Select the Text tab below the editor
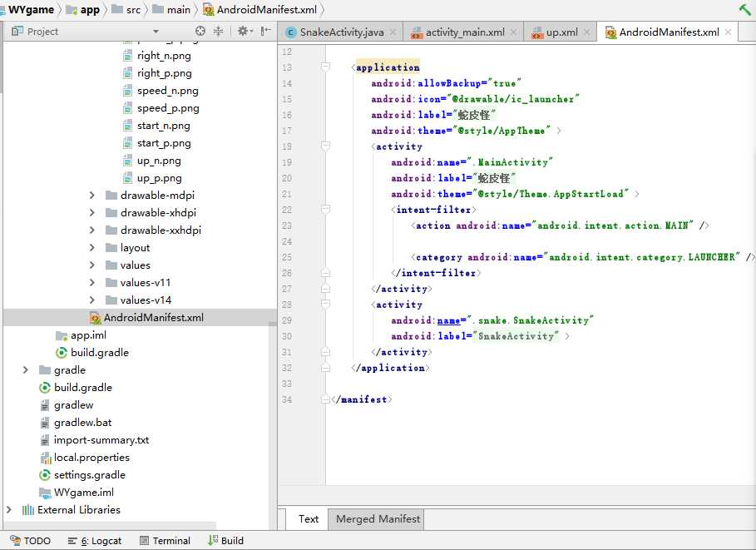The image size is (756, 550). pos(308,519)
